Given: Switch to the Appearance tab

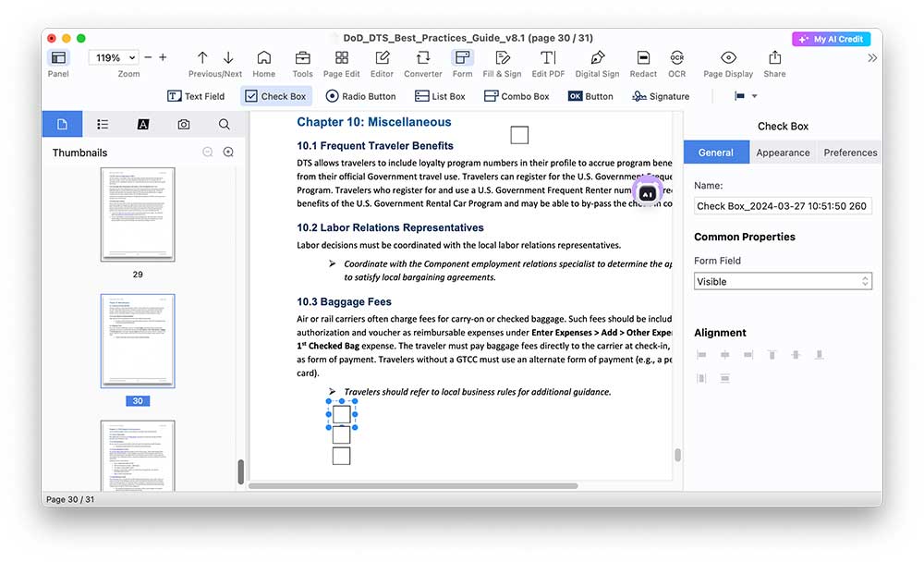Looking at the screenshot, I should [783, 153].
